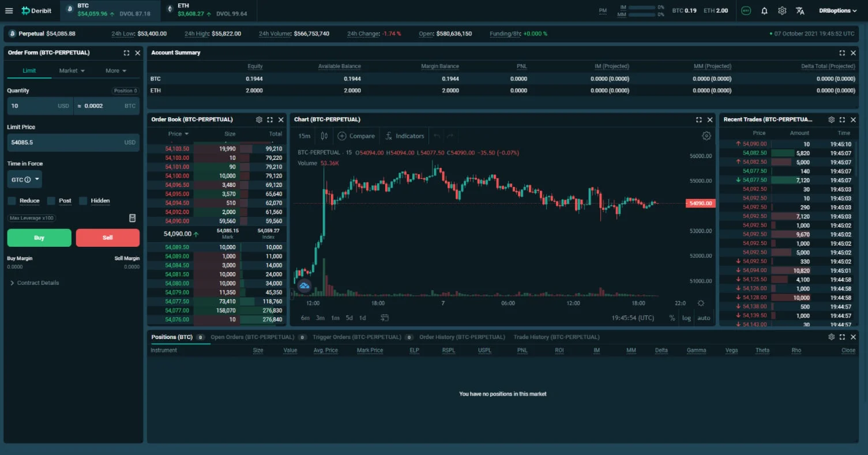868x455 pixels.
Task: Click the green Buy button
Action: (x=39, y=238)
